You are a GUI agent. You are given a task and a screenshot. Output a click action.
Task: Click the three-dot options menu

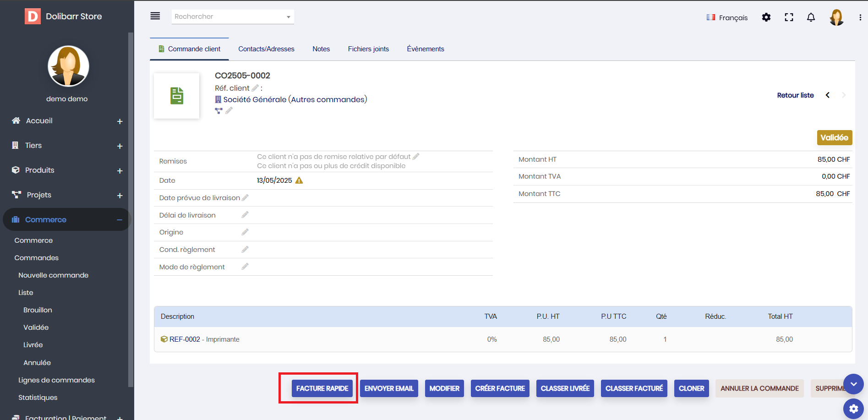point(860,17)
